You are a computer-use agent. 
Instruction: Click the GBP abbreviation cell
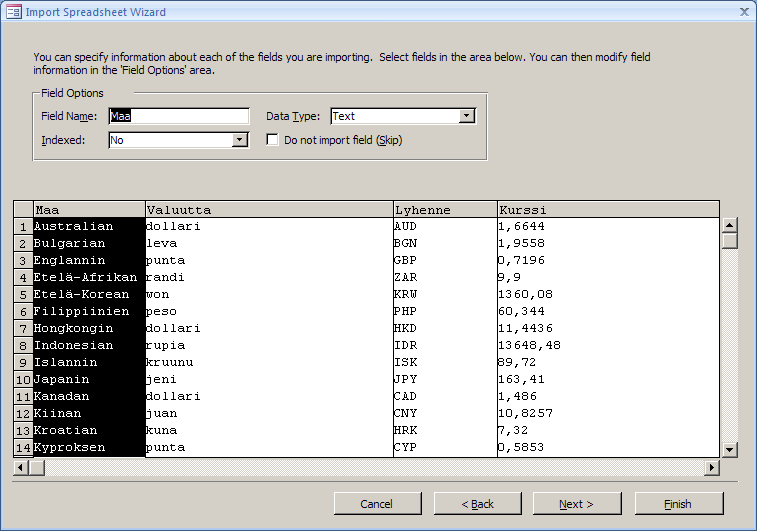[445, 260]
